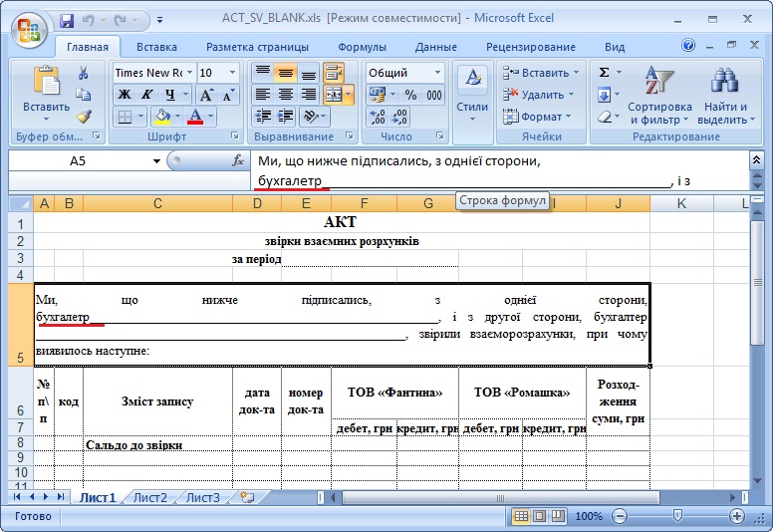Open the Формулы tab

(362, 47)
